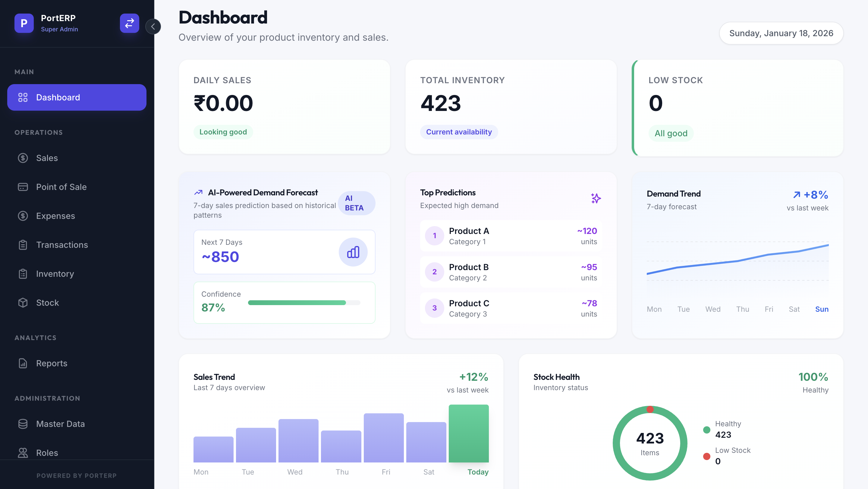This screenshot has width=868, height=489.
Task: Click the PortERP logo badge
Action: point(24,23)
